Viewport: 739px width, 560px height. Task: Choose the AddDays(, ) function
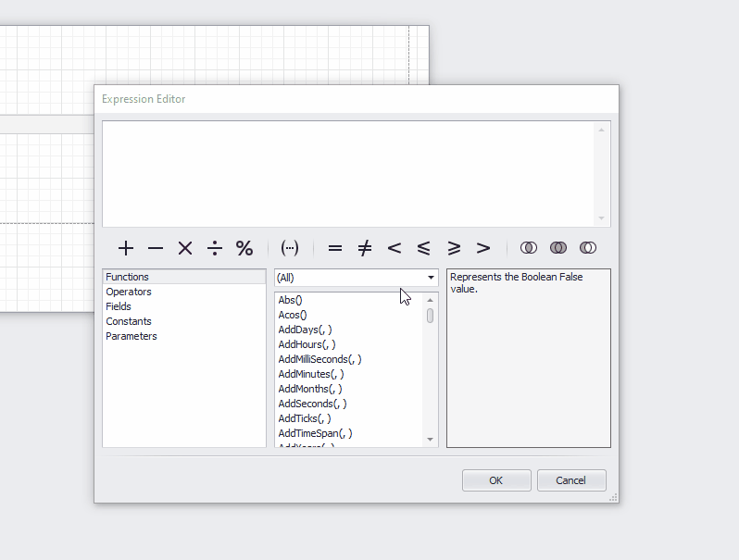[x=349, y=330]
